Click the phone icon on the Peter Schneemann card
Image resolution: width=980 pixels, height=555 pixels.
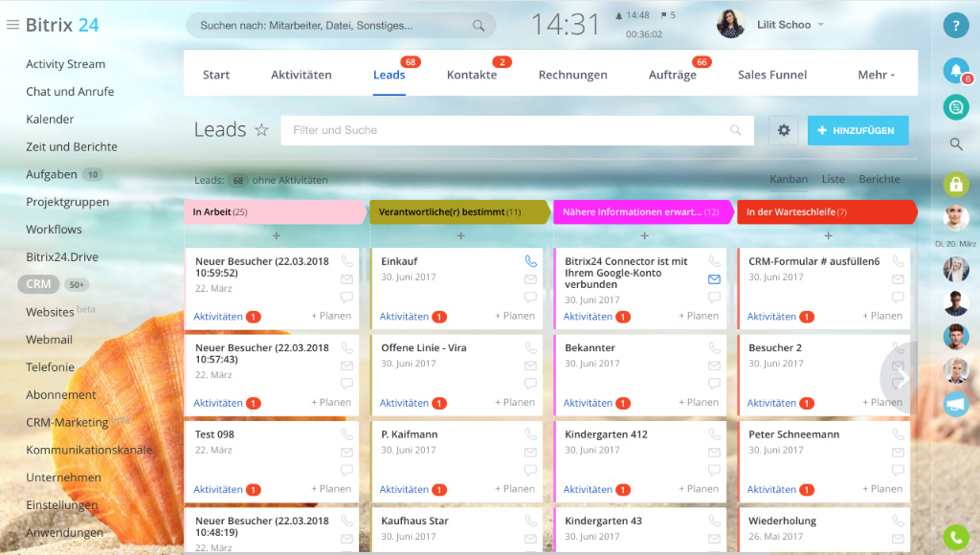coord(898,433)
